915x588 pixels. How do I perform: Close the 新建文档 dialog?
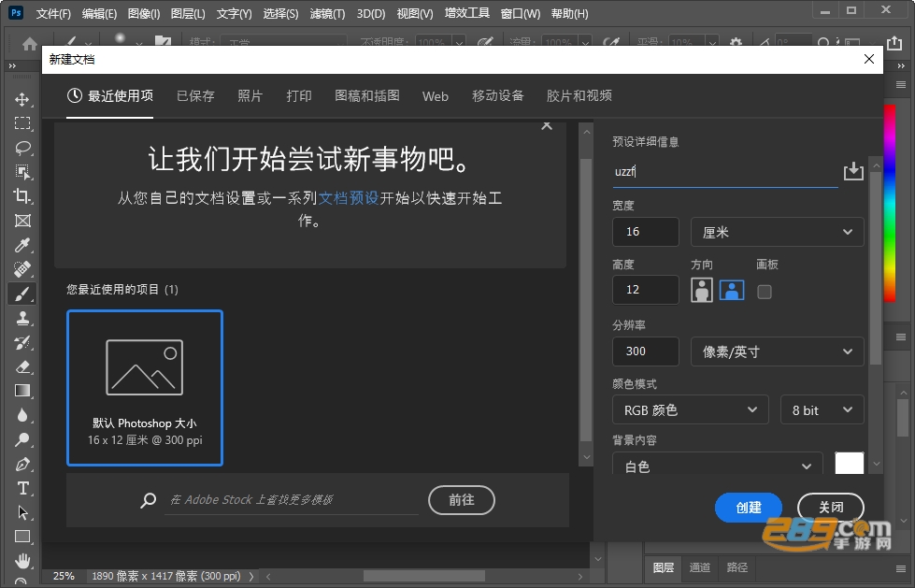(x=869, y=59)
